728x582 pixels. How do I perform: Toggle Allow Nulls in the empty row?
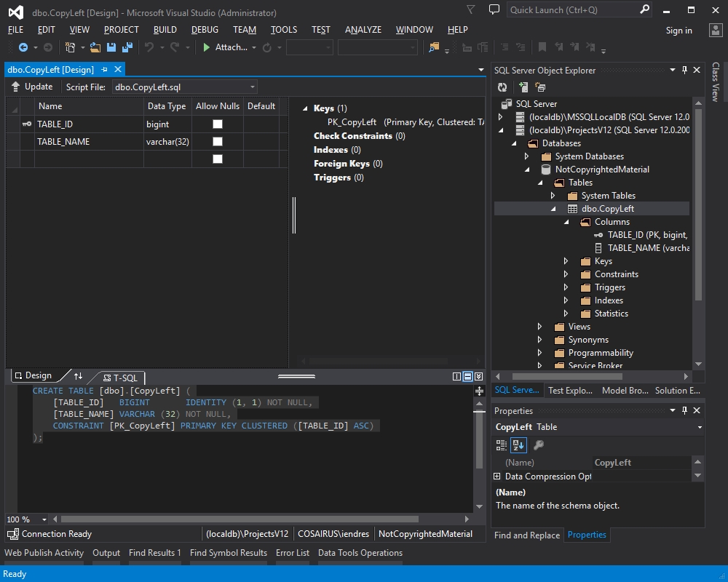point(217,159)
